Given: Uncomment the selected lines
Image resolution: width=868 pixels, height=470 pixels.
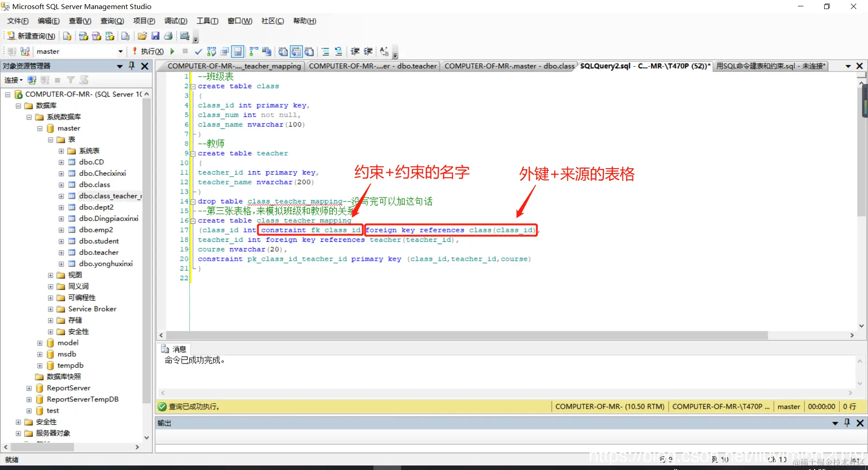Looking at the screenshot, I should point(339,52).
